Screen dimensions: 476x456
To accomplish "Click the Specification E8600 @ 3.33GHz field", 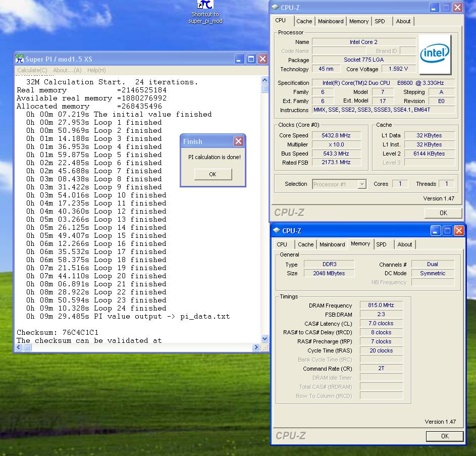I will click(x=384, y=83).
